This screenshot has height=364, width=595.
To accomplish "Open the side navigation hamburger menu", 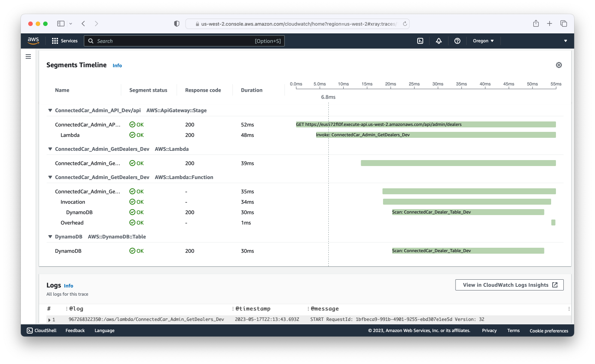I will point(28,56).
